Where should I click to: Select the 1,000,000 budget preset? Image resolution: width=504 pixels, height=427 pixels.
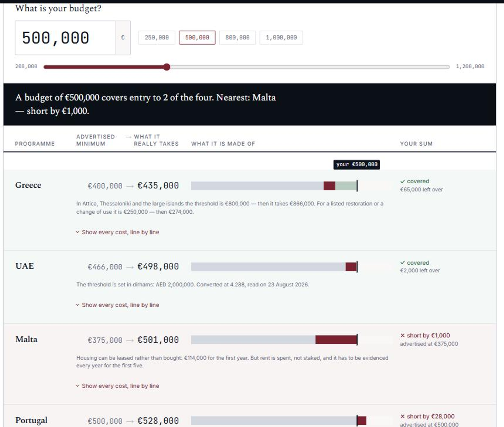tap(281, 38)
